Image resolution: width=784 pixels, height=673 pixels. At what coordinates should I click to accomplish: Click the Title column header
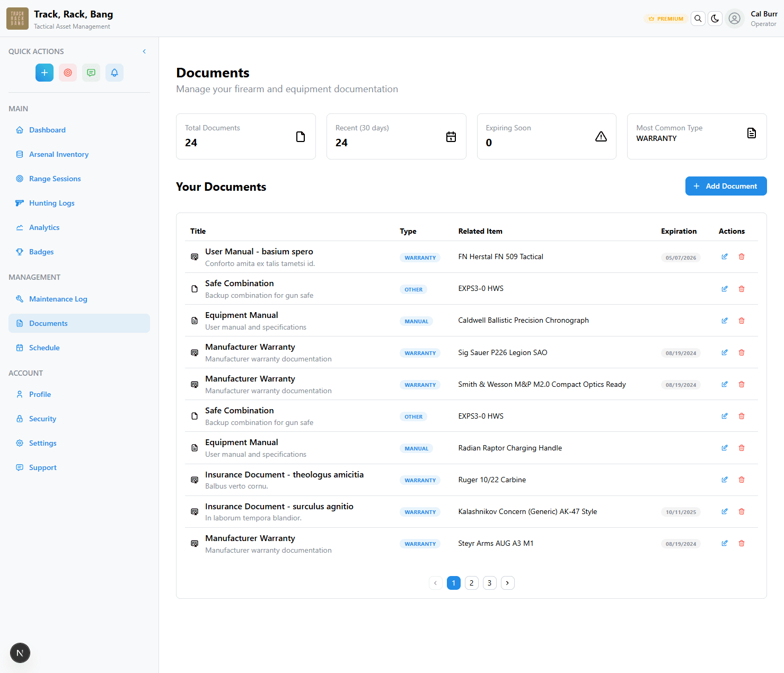click(198, 231)
